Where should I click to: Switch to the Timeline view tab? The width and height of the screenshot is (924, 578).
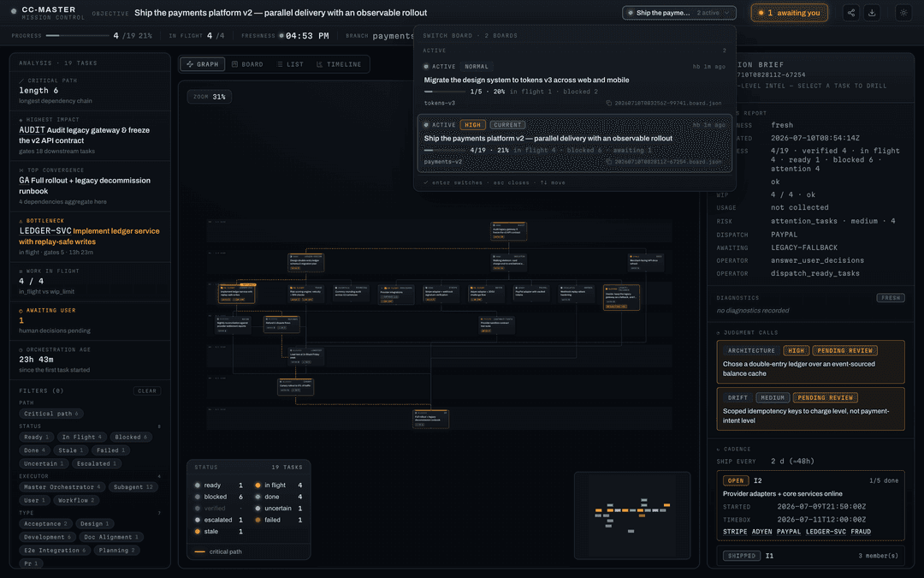[339, 64]
